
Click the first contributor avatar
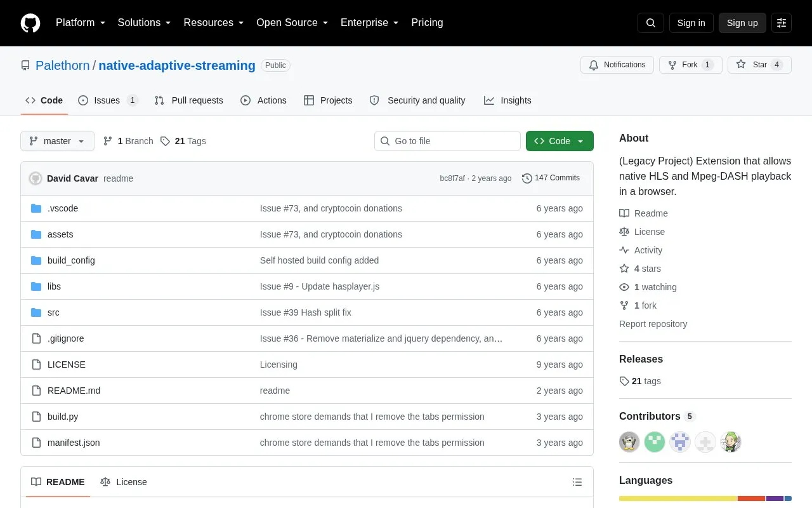[629, 442]
